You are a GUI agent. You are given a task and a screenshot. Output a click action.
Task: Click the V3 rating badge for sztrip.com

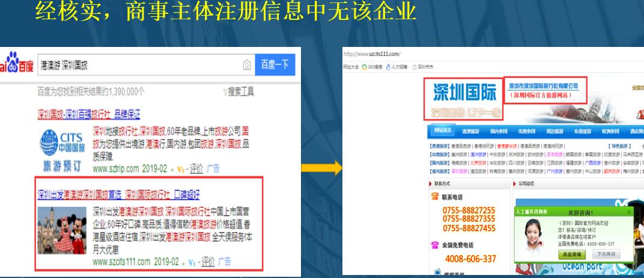pyautogui.click(x=180, y=169)
